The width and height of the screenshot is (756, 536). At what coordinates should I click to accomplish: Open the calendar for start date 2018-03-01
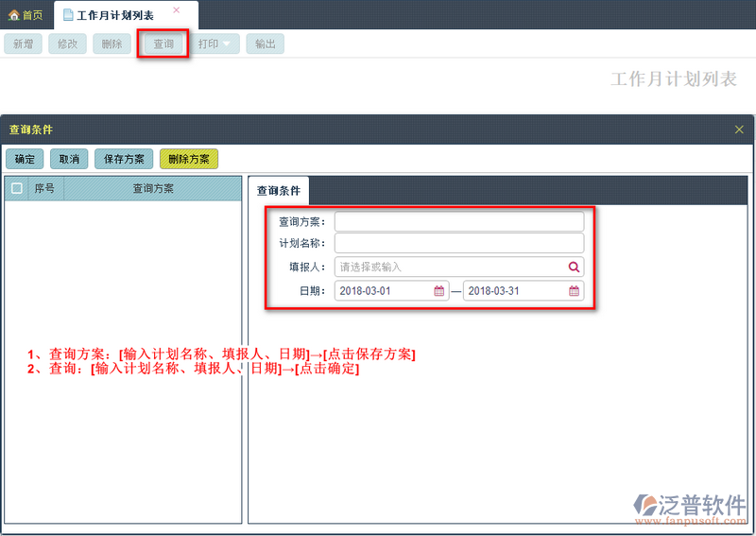(439, 291)
